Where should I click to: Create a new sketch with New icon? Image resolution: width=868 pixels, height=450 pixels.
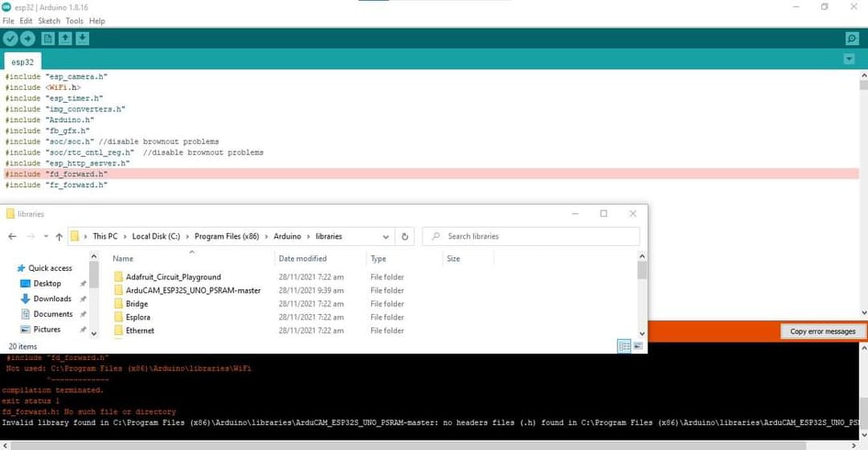(48, 39)
